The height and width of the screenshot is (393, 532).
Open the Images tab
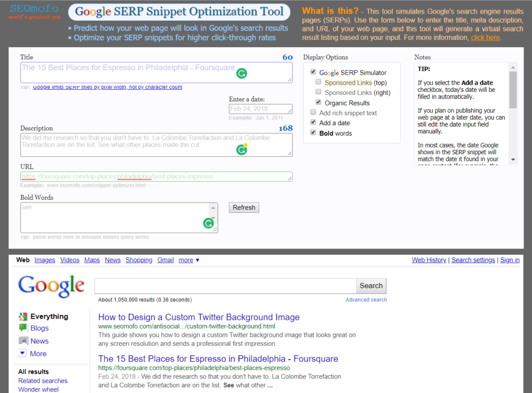tap(45, 260)
